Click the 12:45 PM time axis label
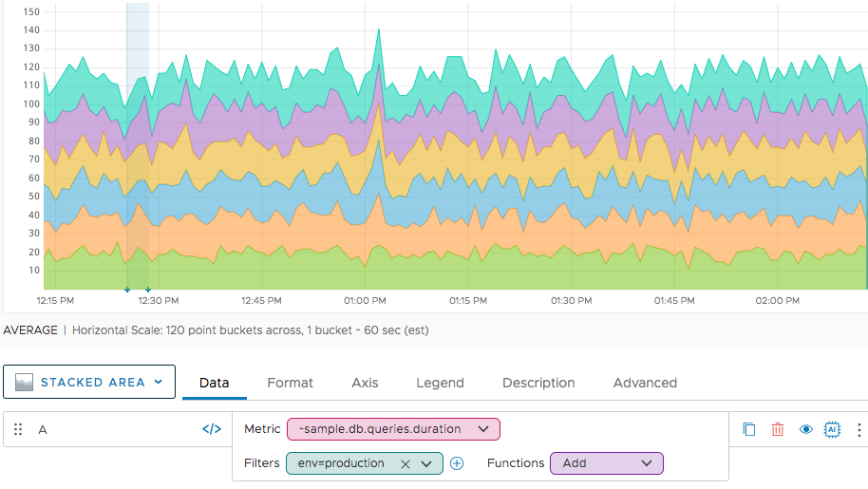Viewport: 868px width, 489px height. (x=261, y=301)
